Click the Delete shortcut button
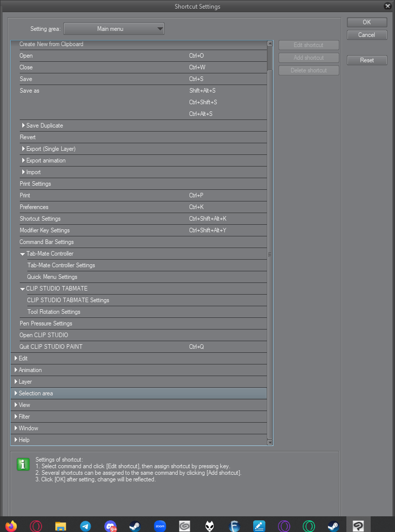Image resolution: width=395 pixels, height=532 pixels. (309, 70)
